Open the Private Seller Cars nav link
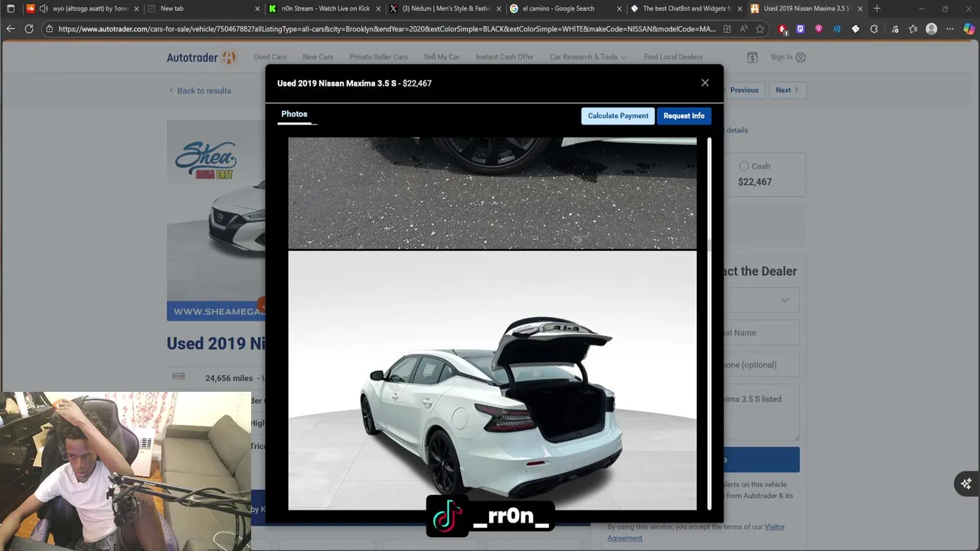The width and height of the screenshot is (980, 551). coord(378,57)
